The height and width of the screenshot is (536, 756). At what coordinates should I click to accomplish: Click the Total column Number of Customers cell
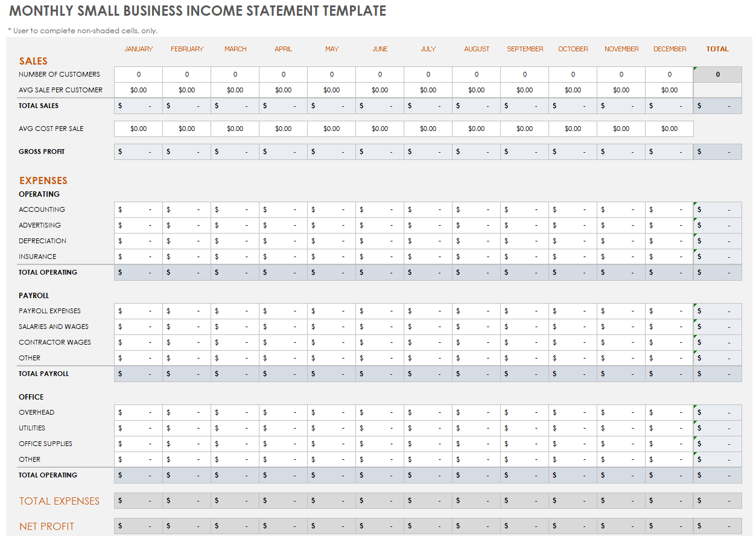pos(717,74)
